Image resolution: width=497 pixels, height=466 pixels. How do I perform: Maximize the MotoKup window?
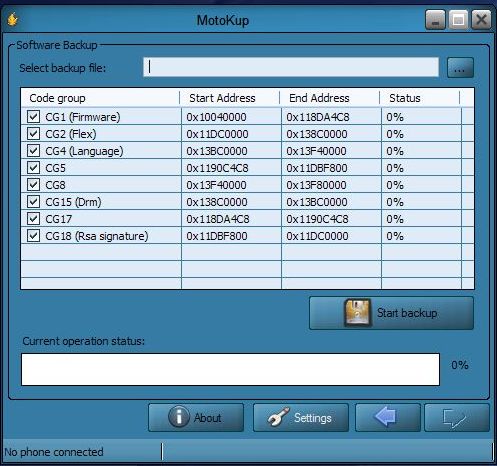pos(458,20)
